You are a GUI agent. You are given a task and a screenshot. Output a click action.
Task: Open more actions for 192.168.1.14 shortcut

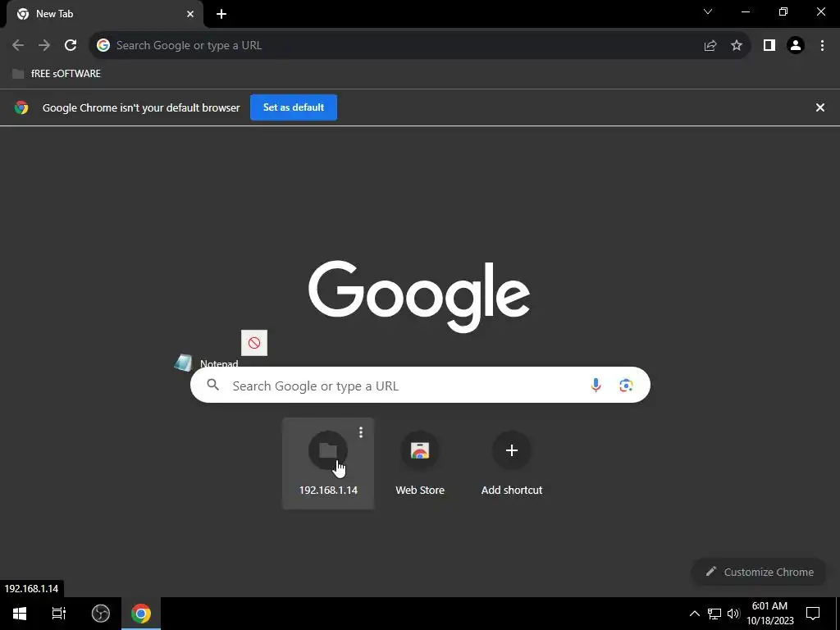pos(361,432)
